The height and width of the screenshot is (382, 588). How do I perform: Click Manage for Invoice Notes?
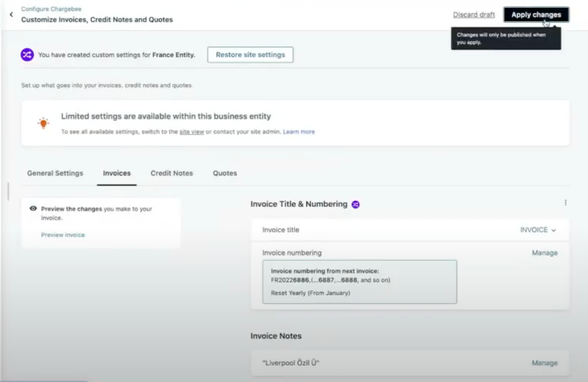545,363
